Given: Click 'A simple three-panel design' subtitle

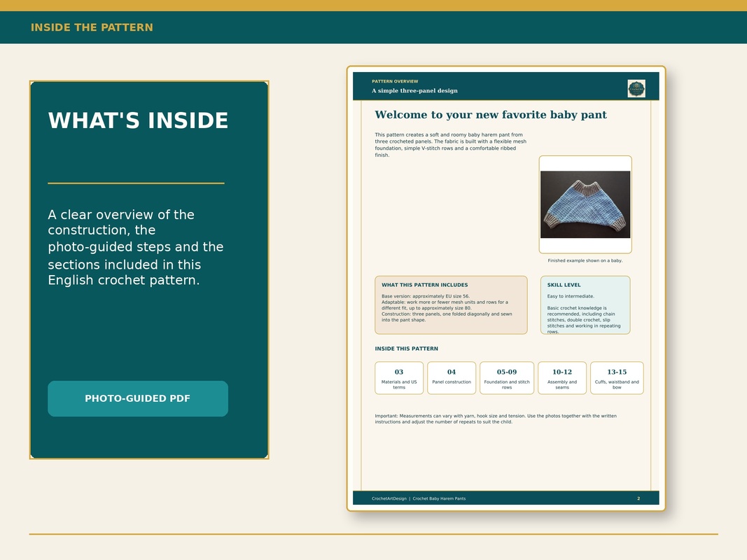Looking at the screenshot, I should 414,90.
